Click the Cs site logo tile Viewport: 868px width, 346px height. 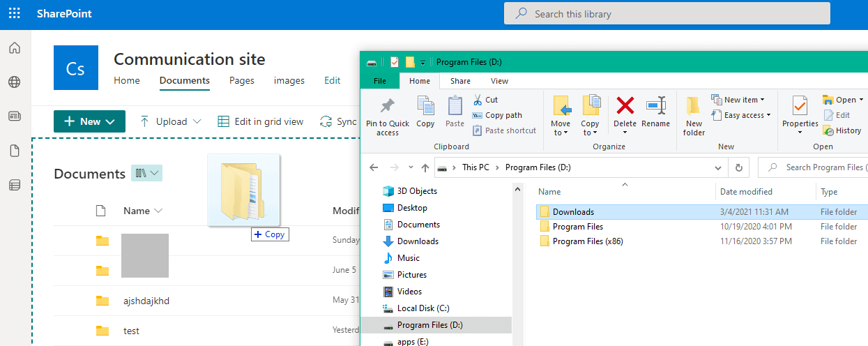tap(76, 68)
